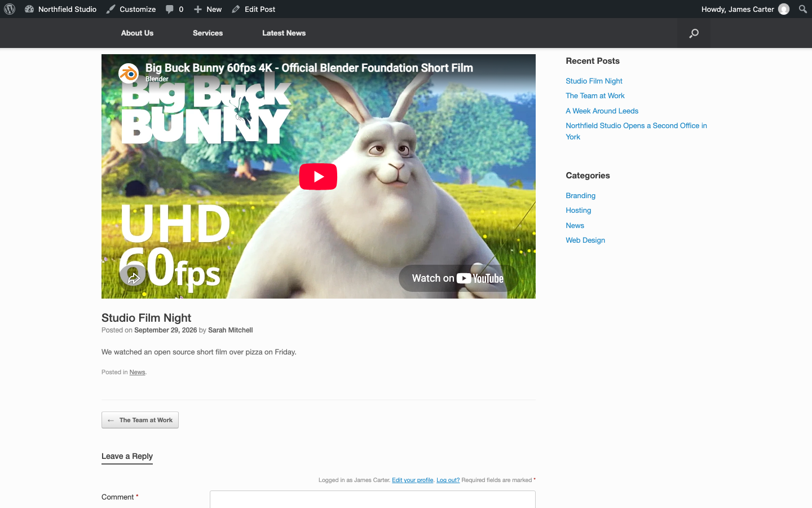Screen dimensions: 812x508
Task: Open the September 29, 2026 date link
Action: (166, 330)
